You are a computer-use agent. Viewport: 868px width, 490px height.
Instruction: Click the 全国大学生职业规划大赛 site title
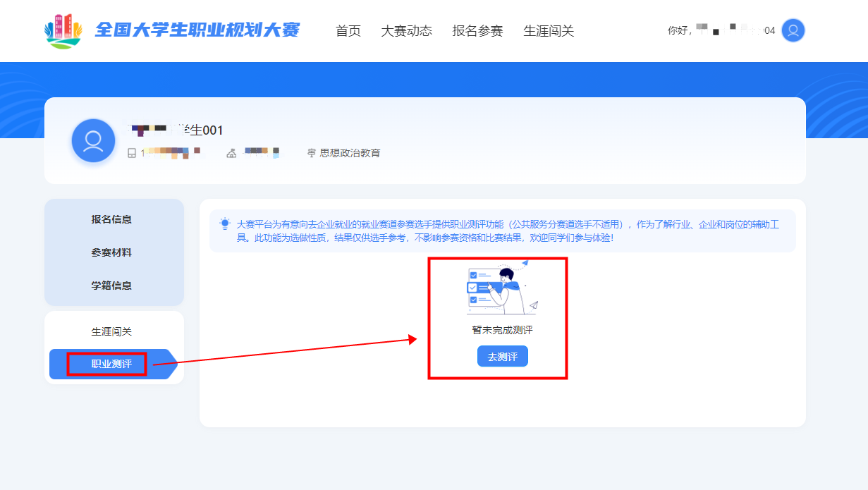(x=197, y=30)
